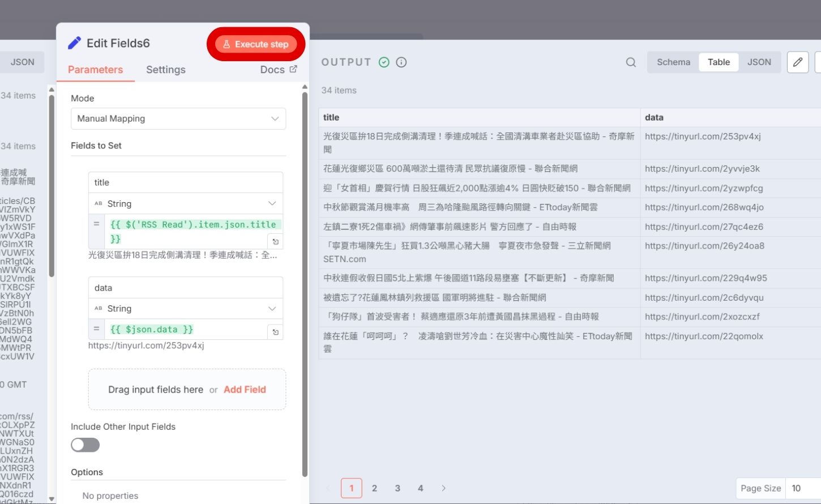Open the Mode dropdown showing Manual Mapping
Viewport: 821px width, 504px height.
coord(178,118)
